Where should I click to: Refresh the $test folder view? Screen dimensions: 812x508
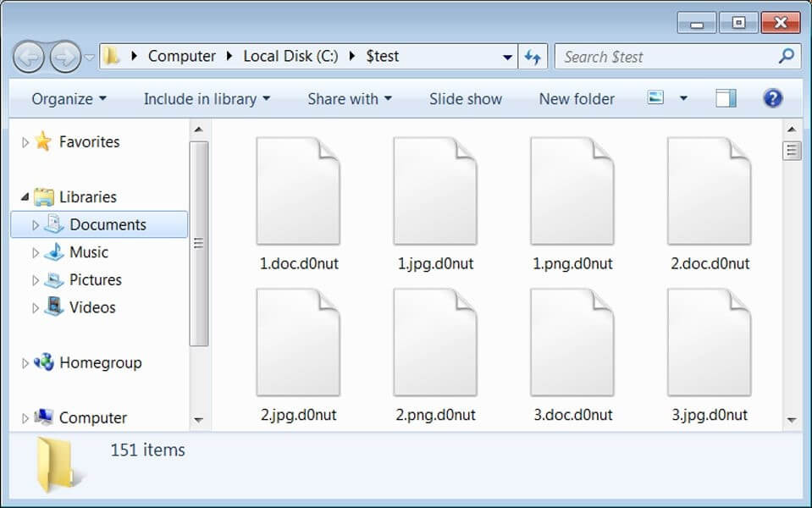(533, 57)
